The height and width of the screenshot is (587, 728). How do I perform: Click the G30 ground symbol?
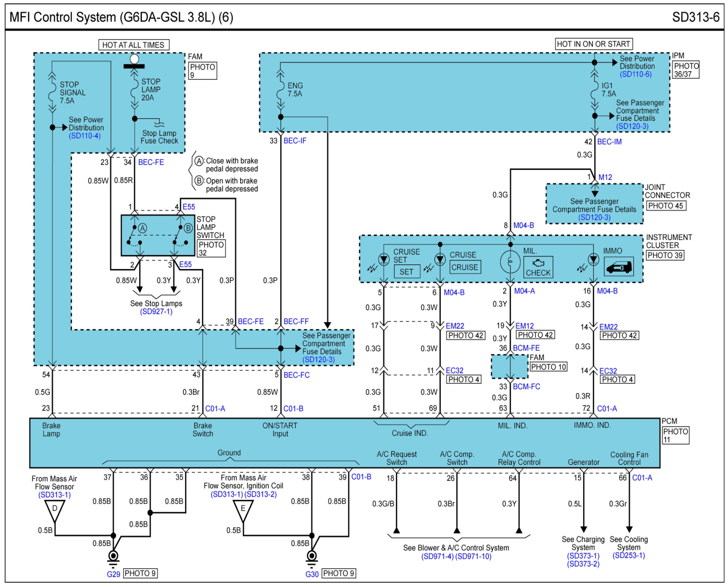(x=312, y=556)
